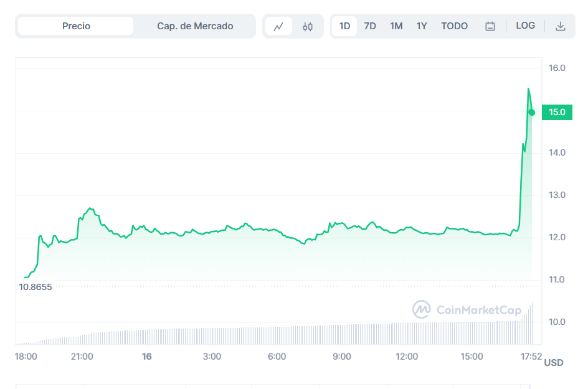Image resolution: width=588 pixels, height=389 pixels.
Task: Click the 17:52 time axis label
Action: [531, 357]
